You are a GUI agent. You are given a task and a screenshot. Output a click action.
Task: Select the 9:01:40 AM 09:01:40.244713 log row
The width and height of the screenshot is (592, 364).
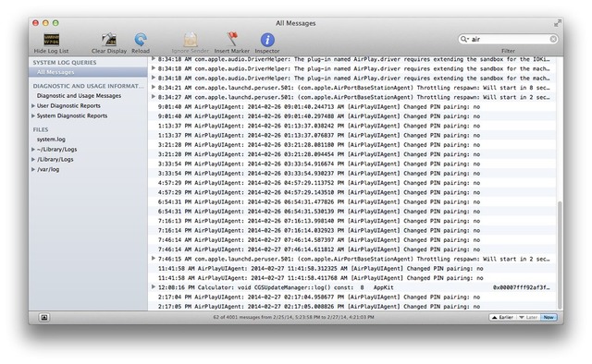click(352, 107)
